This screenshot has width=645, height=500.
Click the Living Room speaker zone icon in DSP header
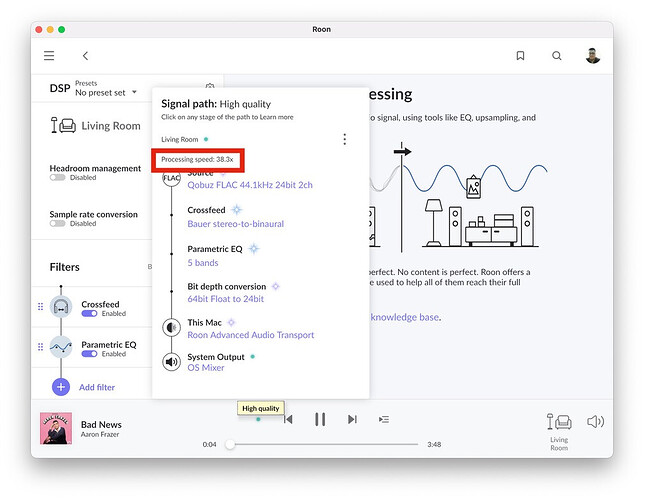click(63, 125)
